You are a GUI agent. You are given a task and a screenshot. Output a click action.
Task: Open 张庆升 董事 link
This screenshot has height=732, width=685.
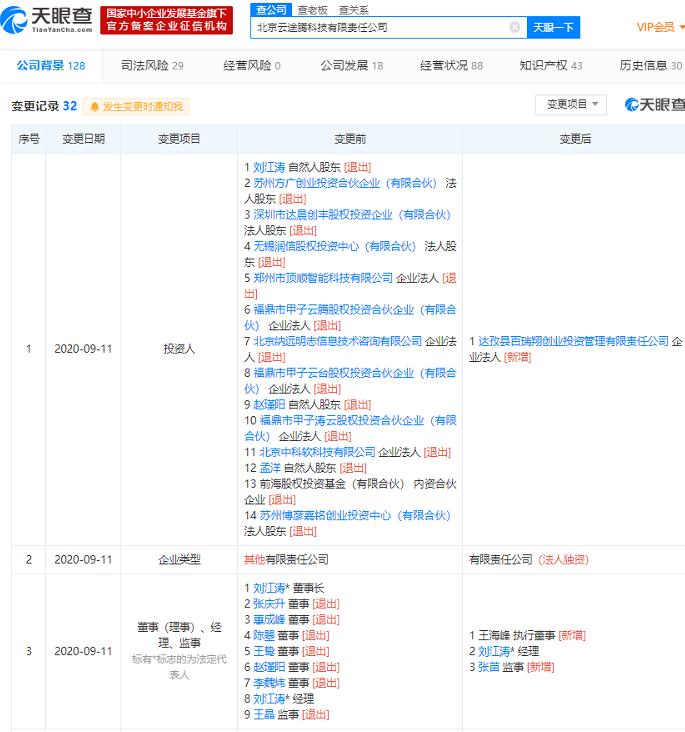269,604
